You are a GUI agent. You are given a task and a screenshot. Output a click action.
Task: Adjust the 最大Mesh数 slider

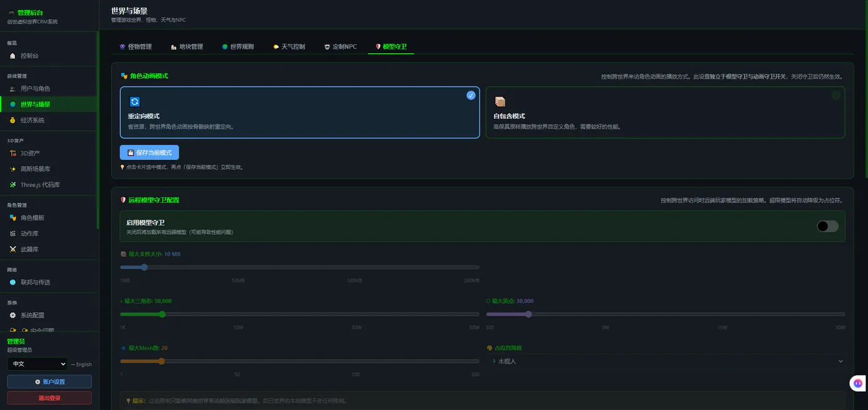(x=299, y=361)
